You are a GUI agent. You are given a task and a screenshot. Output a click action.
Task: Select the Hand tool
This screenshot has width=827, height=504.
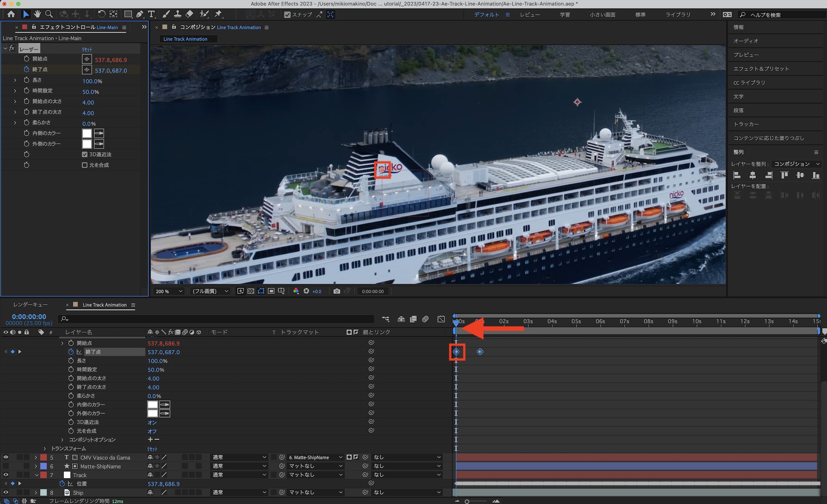[37, 14]
